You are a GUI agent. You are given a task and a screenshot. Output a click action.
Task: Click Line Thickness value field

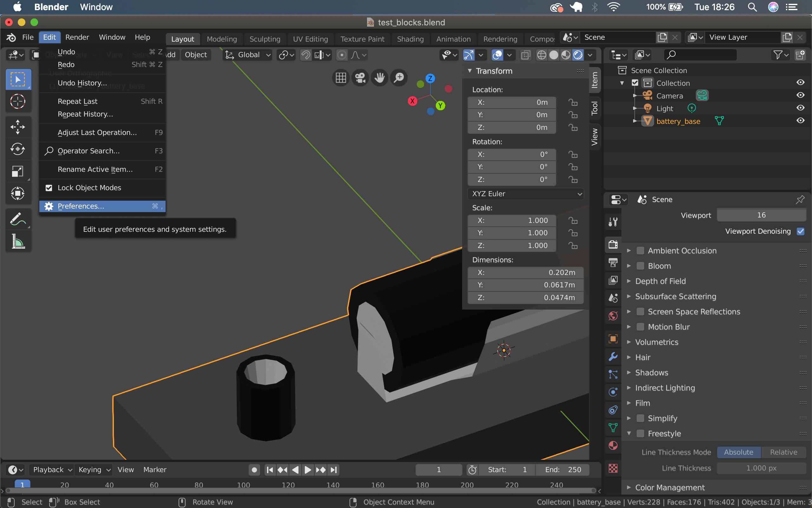click(761, 468)
